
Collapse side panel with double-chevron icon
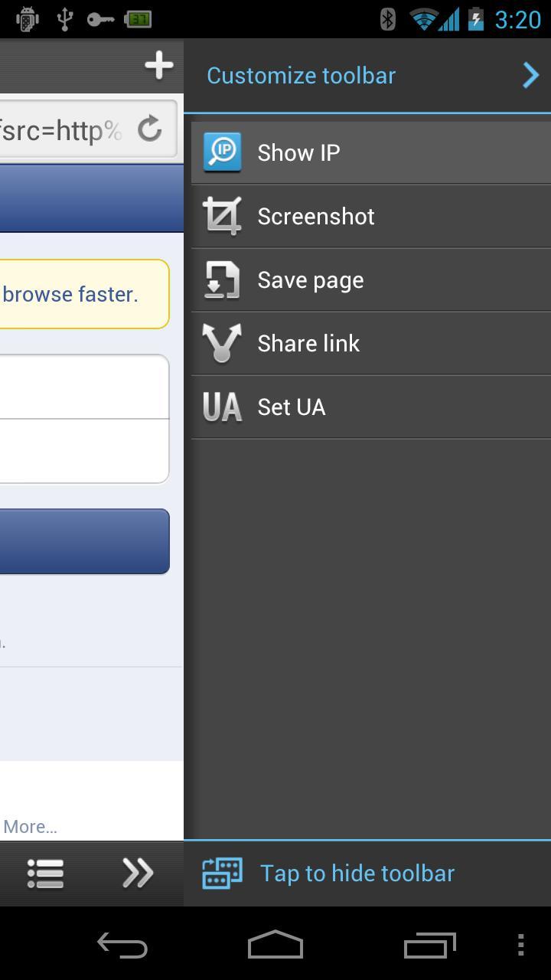pyautogui.click(x=138, y=874)
